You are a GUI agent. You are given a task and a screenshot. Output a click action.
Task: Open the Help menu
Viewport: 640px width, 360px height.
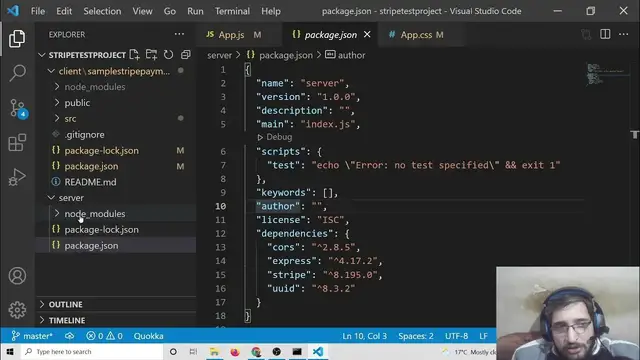[271, 11]
